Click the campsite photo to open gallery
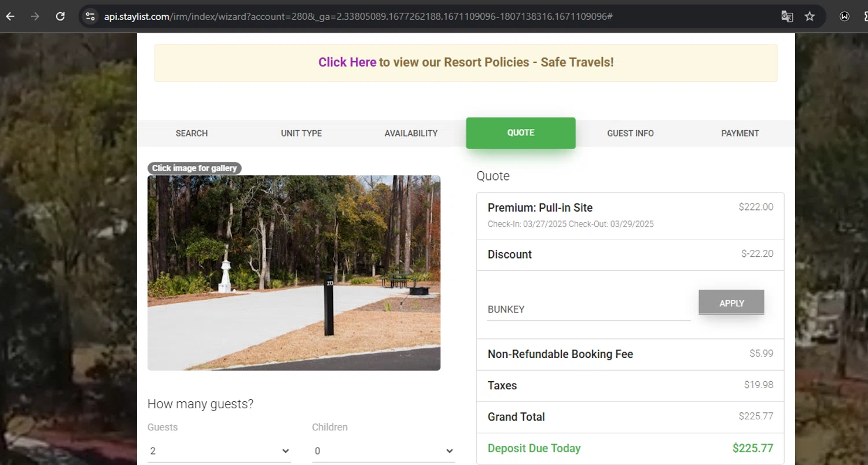 (x=294, y=273)
